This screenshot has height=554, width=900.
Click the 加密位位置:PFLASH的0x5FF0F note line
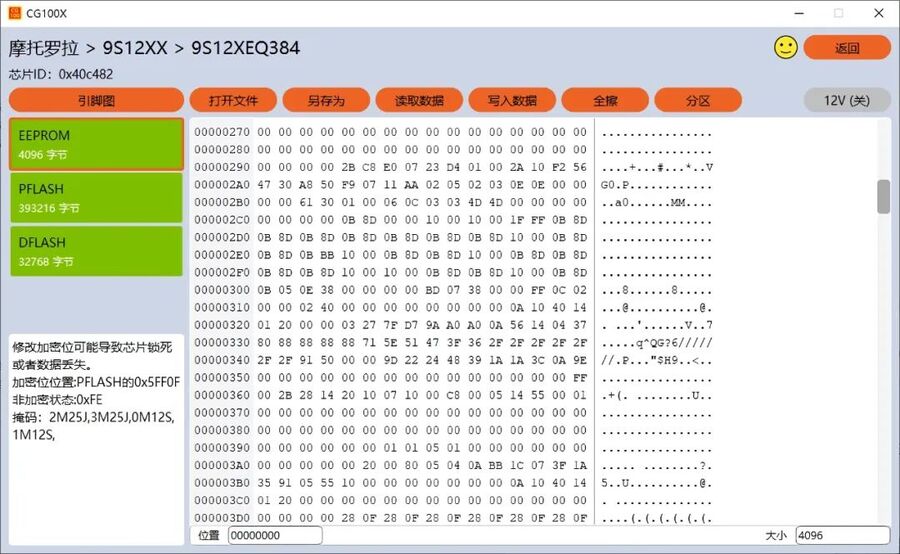pyautogui.click(x=96, y=382)
